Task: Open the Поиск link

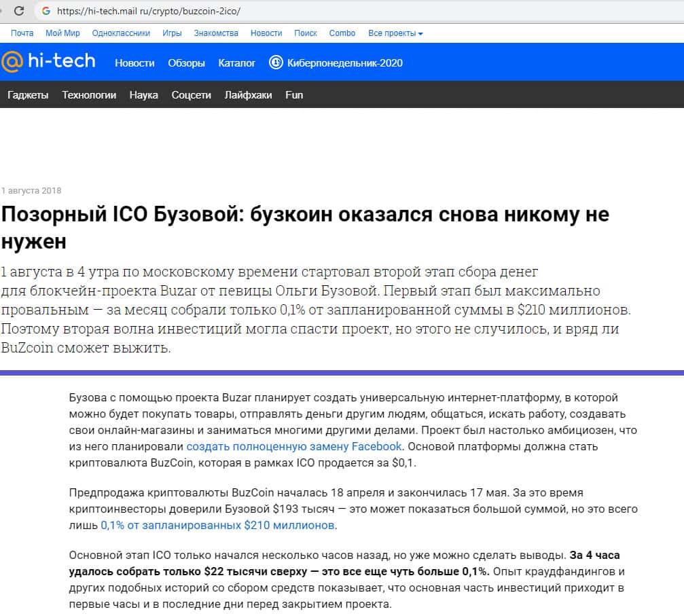Action: point(306,33)
